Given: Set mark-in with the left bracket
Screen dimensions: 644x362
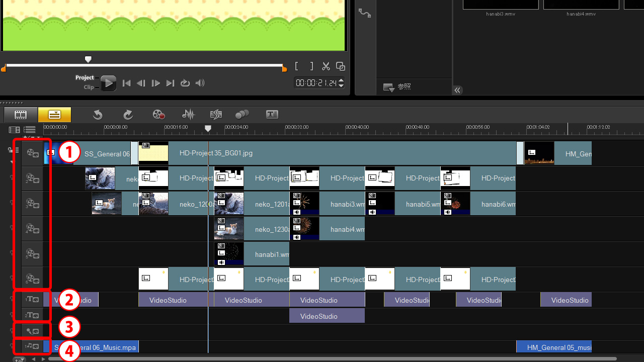Looking at the screenshot, I should coord(297,66).
